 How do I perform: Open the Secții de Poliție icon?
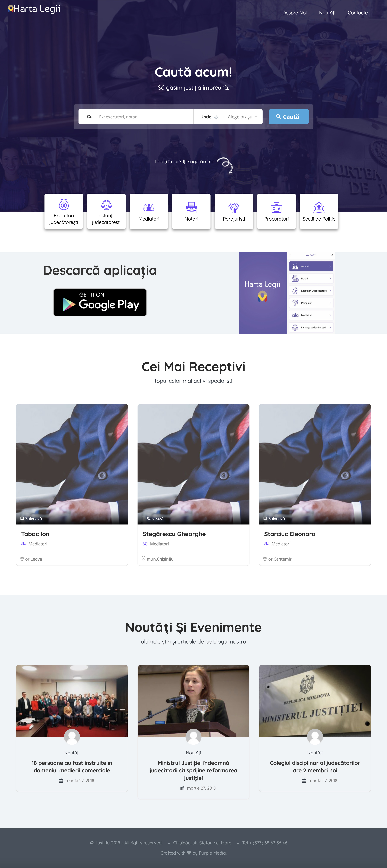click(x=319, y=208)
